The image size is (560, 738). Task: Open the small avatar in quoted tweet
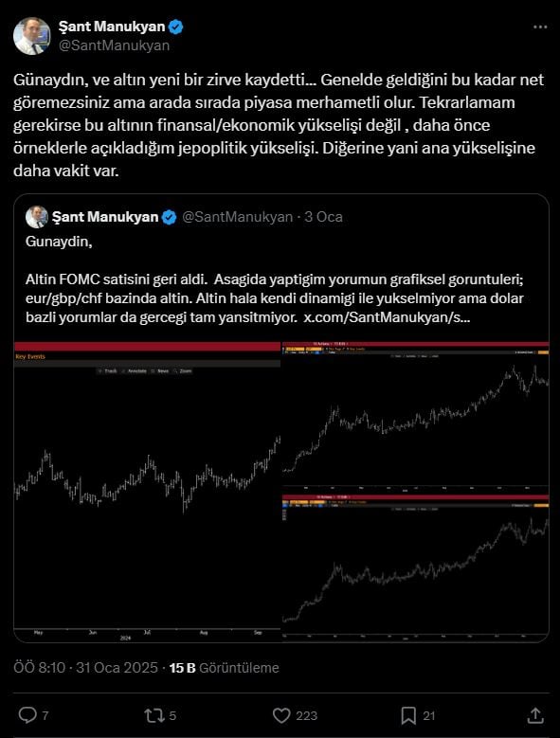[37, 217]
